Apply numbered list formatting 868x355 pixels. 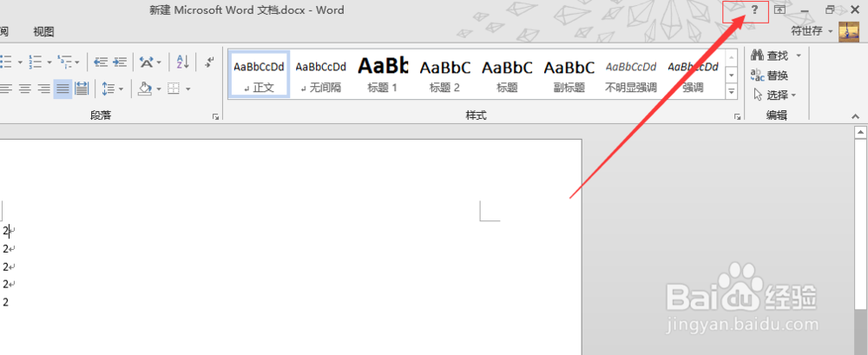pos(35,62)
